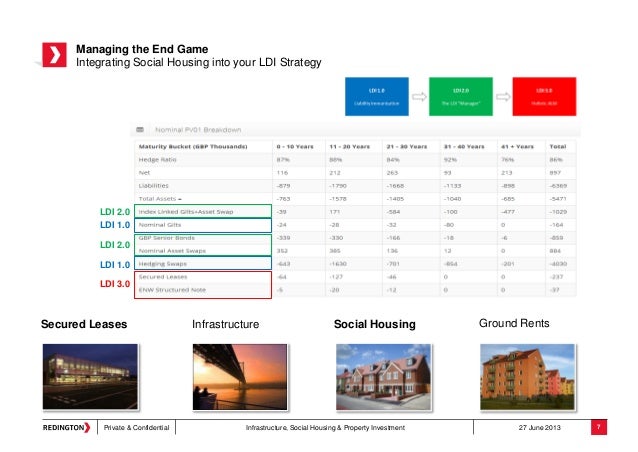Click the 'Ground Rents' heading
The image size is (638, 452).
pos(514,323)
